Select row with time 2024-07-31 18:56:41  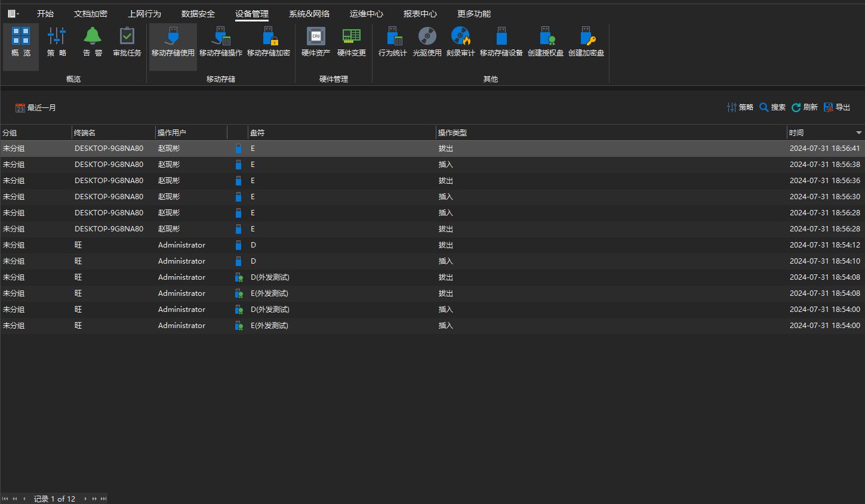[432, 149]
